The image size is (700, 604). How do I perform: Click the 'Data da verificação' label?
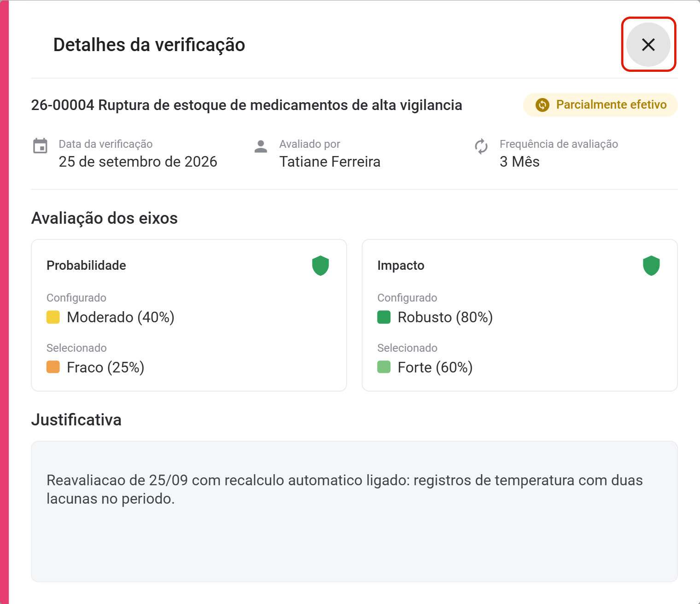[105, 144]
